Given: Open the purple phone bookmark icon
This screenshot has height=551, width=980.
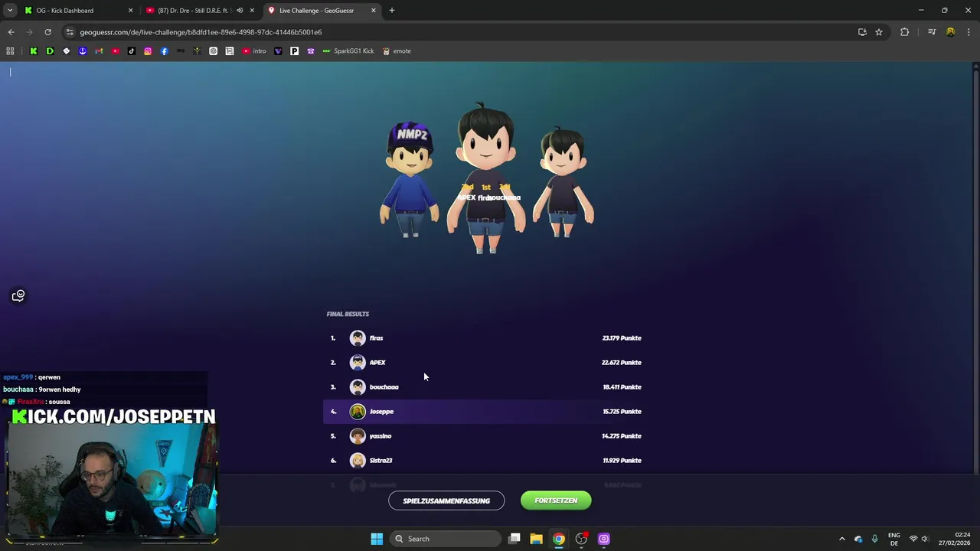Looking at the screenshot, I should coord(310,51).
